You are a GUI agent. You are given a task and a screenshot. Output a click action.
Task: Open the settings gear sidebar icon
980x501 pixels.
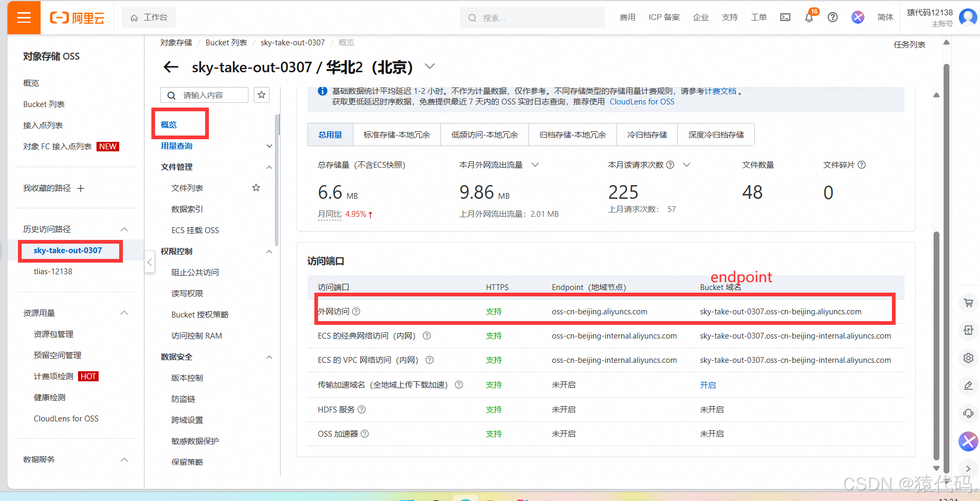point(968,358)
